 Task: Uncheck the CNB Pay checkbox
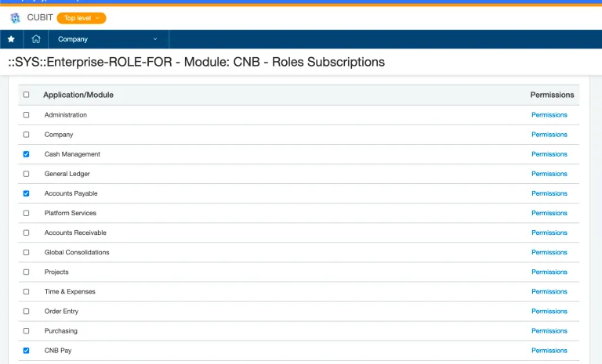(x=26, y=351)
